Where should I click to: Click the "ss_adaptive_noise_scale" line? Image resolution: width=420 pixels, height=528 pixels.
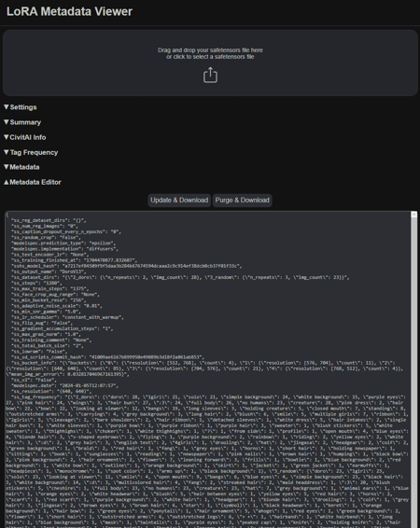pyautogui.click(x=57, y=306)
